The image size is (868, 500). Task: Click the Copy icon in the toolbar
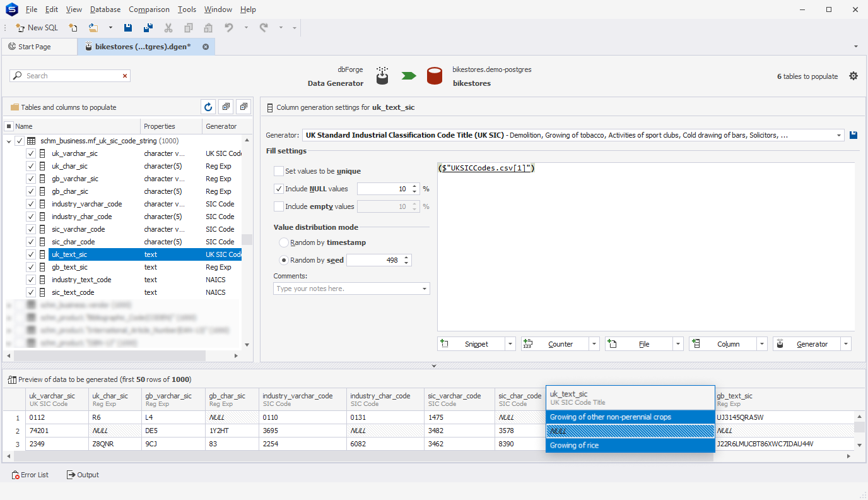coord(189,28)
